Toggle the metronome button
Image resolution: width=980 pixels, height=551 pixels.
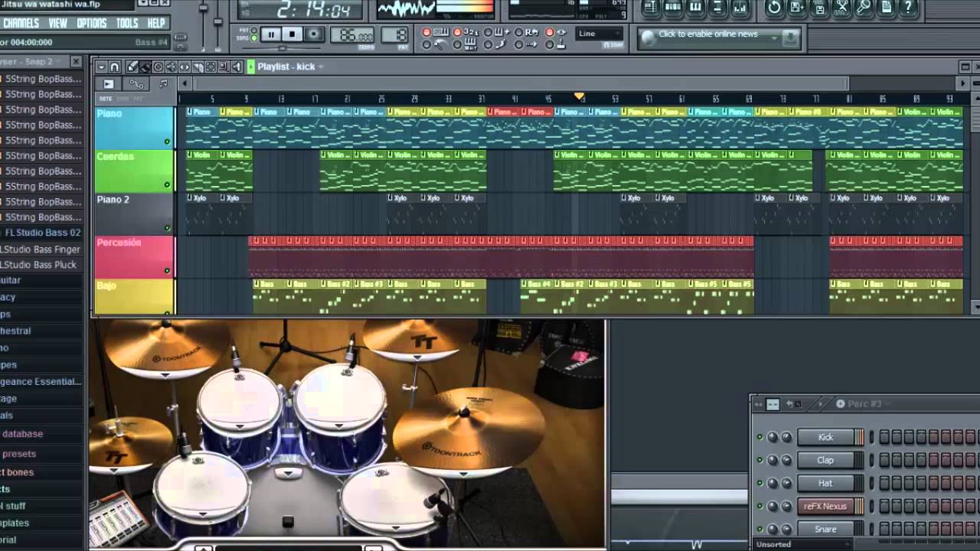(x=426, y=44)
